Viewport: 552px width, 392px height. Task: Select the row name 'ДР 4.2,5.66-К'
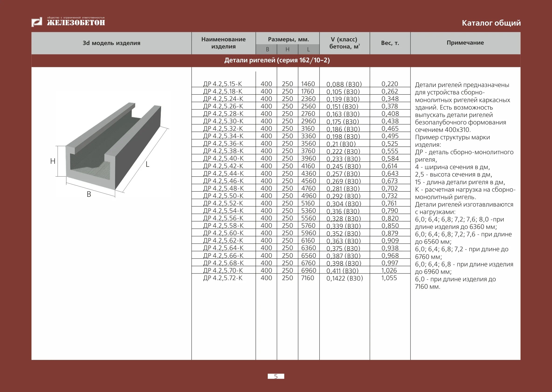click(223, 256)
